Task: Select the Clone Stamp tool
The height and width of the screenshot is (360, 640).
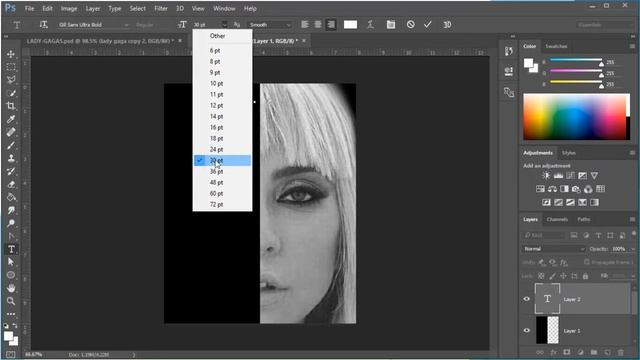Action: point(11,158)
